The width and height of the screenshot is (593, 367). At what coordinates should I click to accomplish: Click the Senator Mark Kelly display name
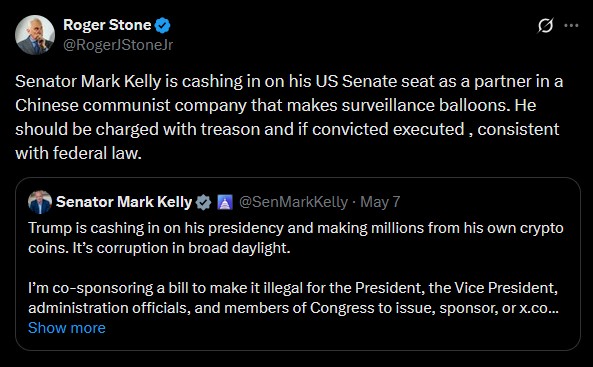pos(124,202)
